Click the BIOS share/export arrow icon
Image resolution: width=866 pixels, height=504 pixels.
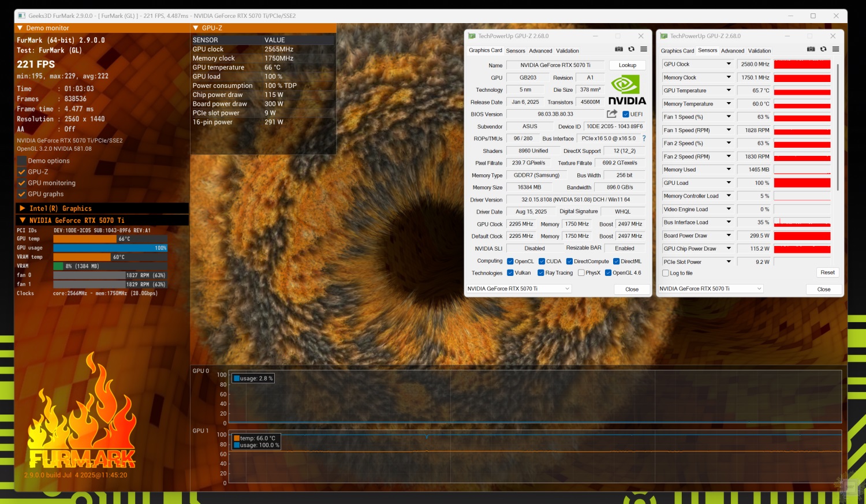click(x=612, y=114)
